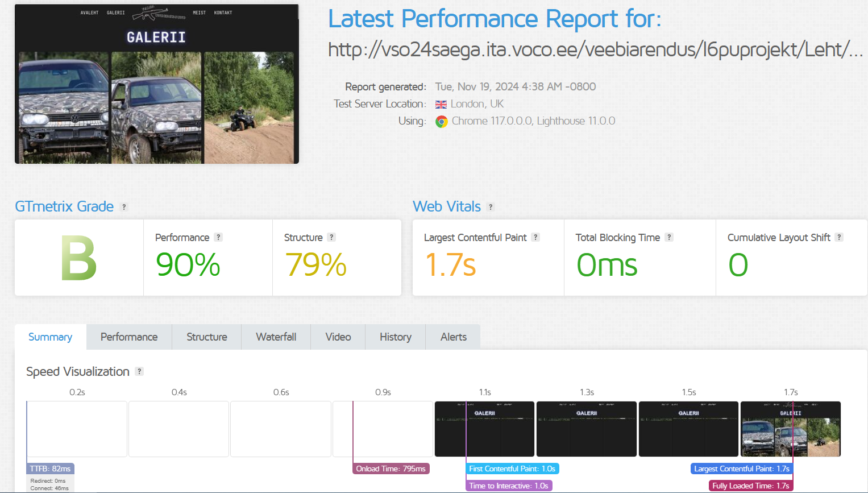Viewport: 868px width, 493px height.
Task: Open the Speed Visualization help icon
Action: point(139,371)
